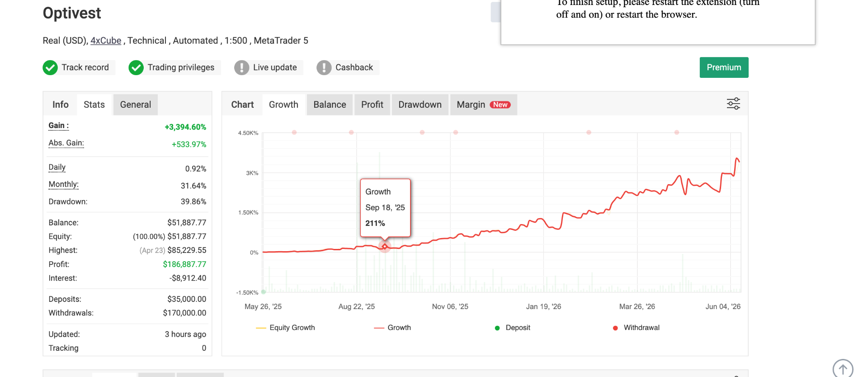868x377 pixels.
Task: Click the Cashback warning icon
Action: click(324, 67)
